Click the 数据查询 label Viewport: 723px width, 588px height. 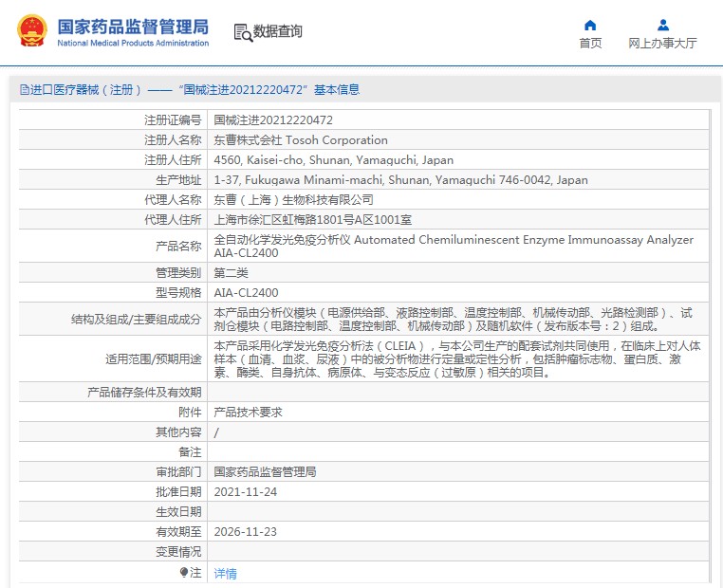278,31
